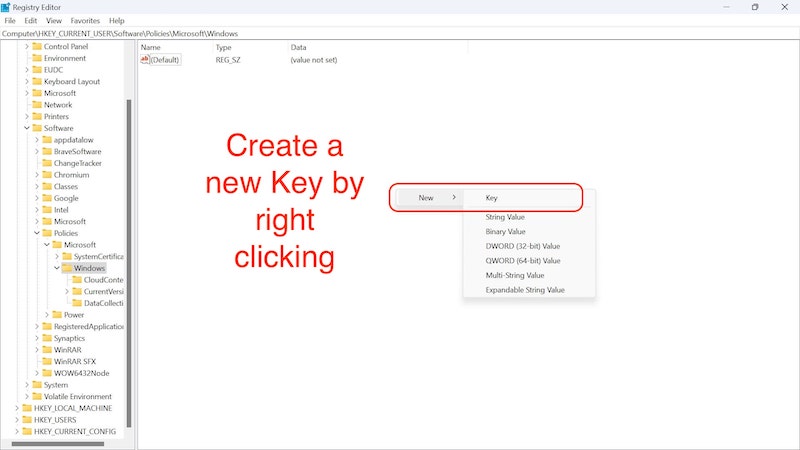Screen dimensions: 800x450
Task: Click the tree pane vertical scrollbar
Action: click(x=129, y=263)
